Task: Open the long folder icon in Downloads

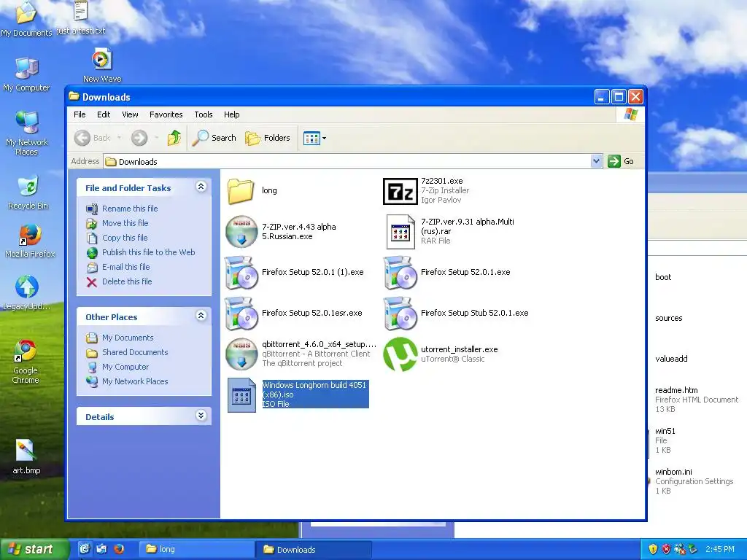Action: click(241, 191)
